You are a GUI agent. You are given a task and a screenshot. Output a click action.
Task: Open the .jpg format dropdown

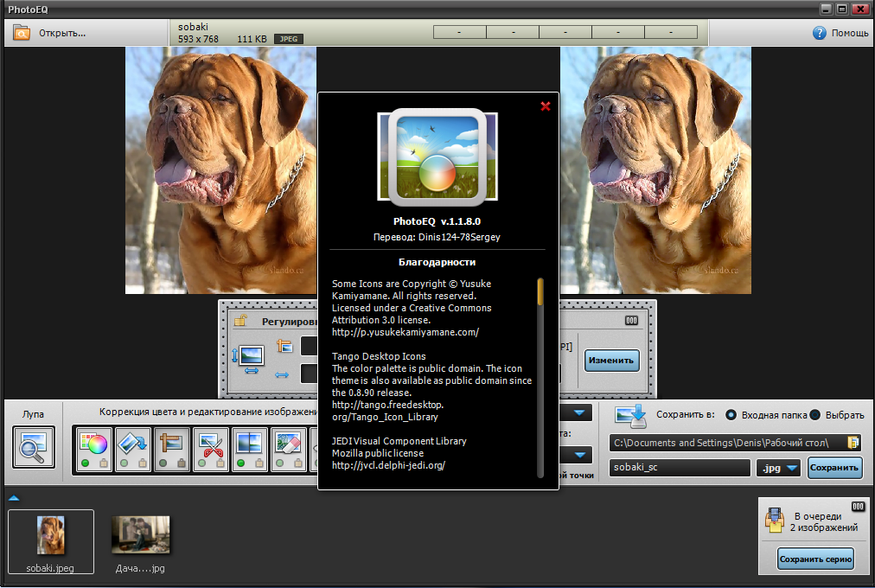point(778,468)
